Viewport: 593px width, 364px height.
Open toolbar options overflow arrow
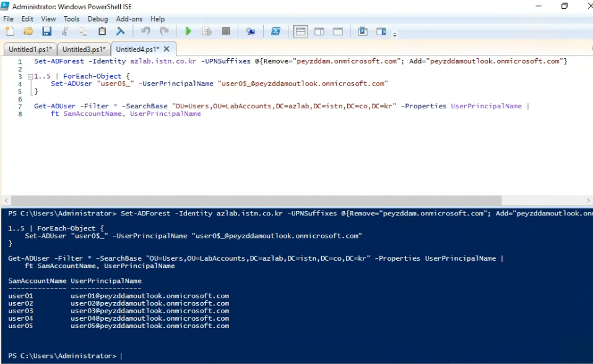[394, 35]
